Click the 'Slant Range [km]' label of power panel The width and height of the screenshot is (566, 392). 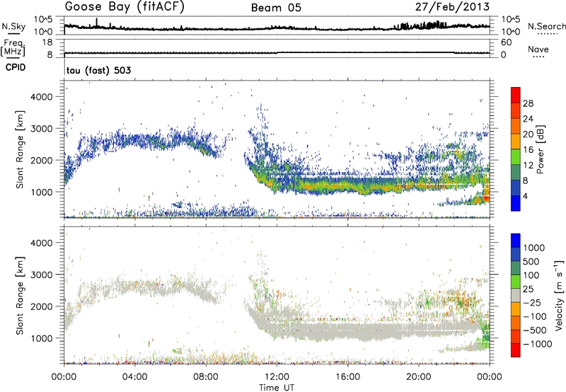pos(20,149)
